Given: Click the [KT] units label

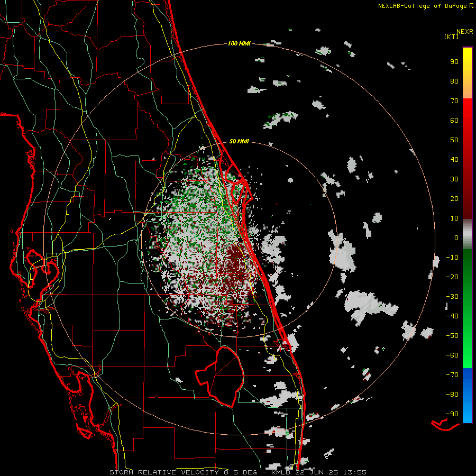Looking at the screenshot, I should pyautogui.click(x=452, y=36).
